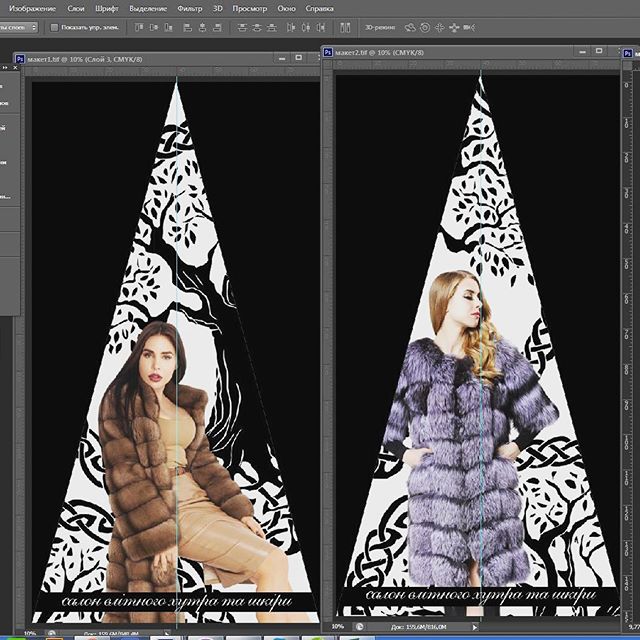Click the align left edges icon
Screen dimensions: 640x640
pyautogui.click(x=187, y=28)
